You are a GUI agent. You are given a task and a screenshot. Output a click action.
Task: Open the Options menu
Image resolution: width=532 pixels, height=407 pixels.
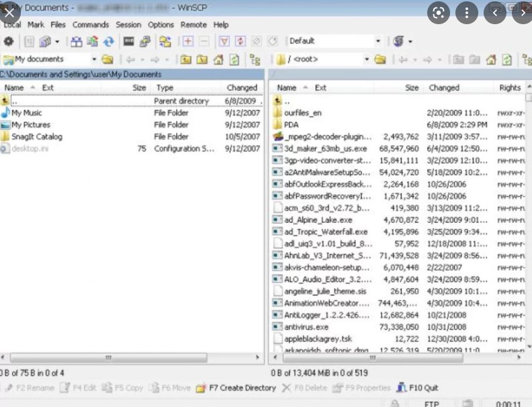(x=161, y=25)
